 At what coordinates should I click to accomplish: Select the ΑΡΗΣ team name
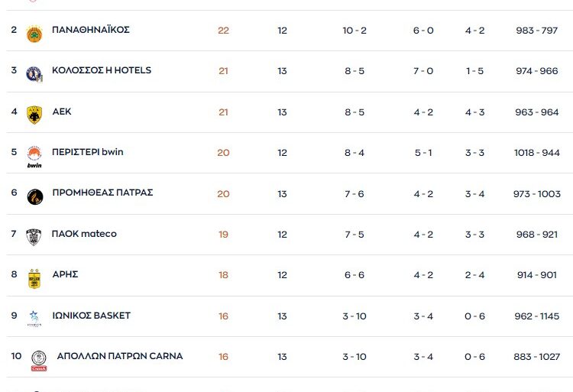coord(65,274)
